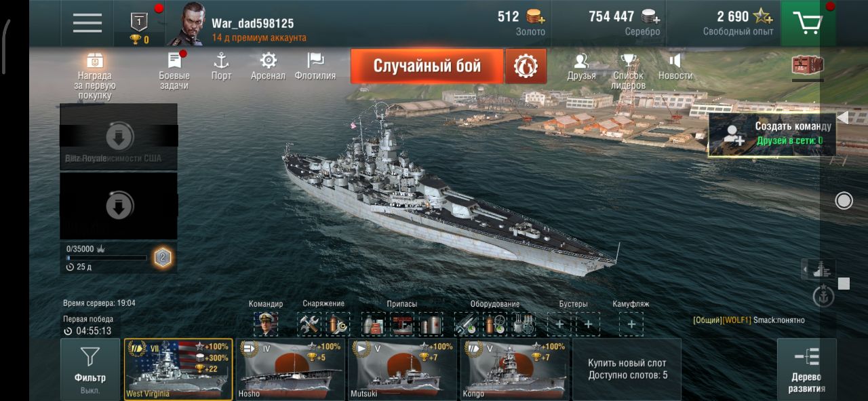Screen dimensions: 868x401
Task: Open the hamburger main menu
Action: (x=87, y=23)
